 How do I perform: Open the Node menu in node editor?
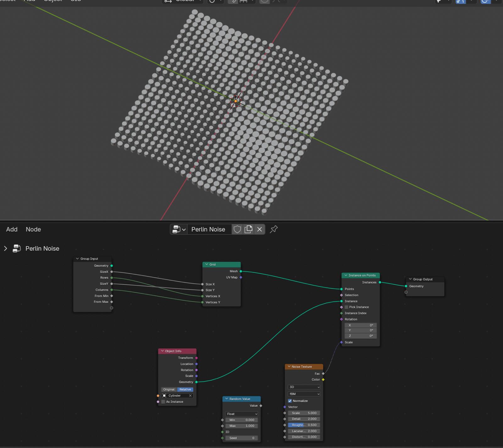[33, 229]
